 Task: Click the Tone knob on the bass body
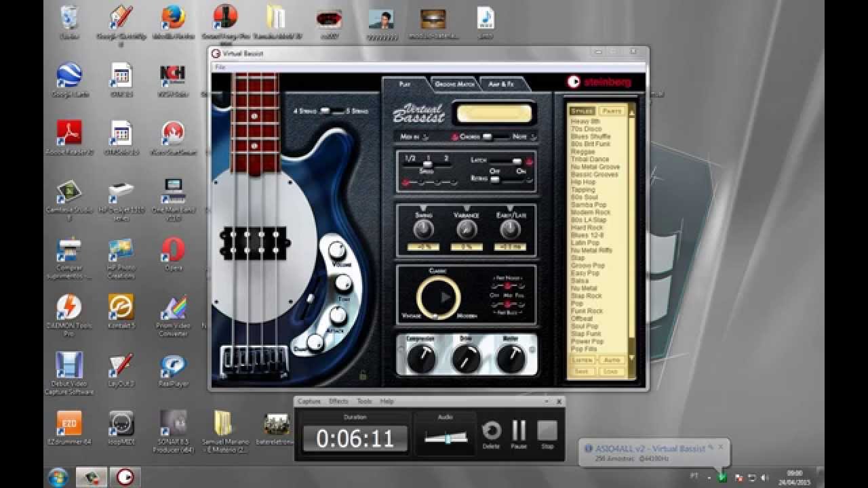coord(344,283)
